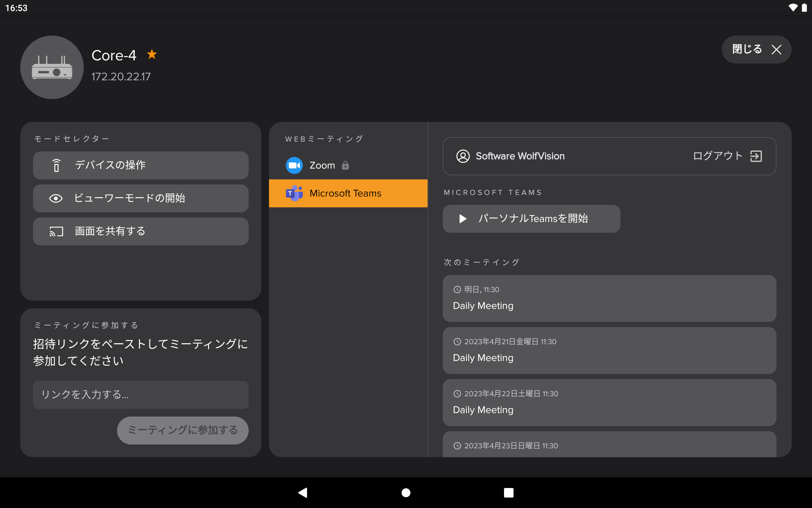Click the clock icon for 2023年4月22日
Screen dimensions: 812x508
(x=457, y=394)
